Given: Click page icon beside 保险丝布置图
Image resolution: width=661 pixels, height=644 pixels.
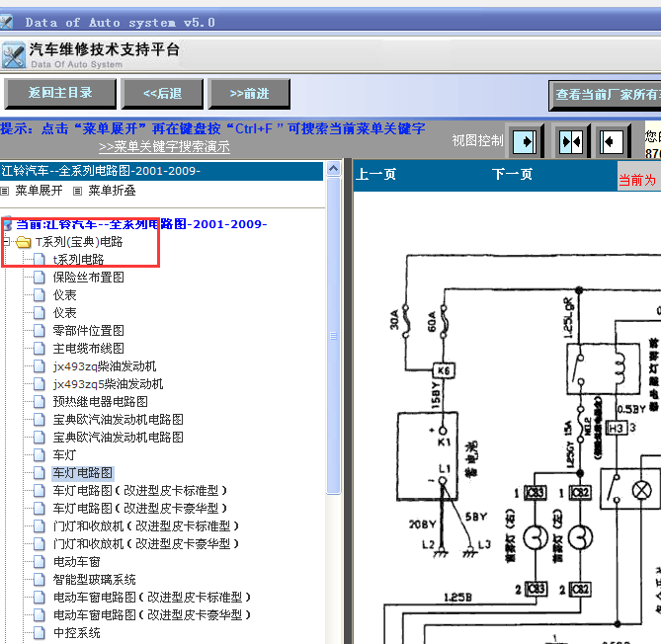Looking at the screenshot, I should [40, 278].
